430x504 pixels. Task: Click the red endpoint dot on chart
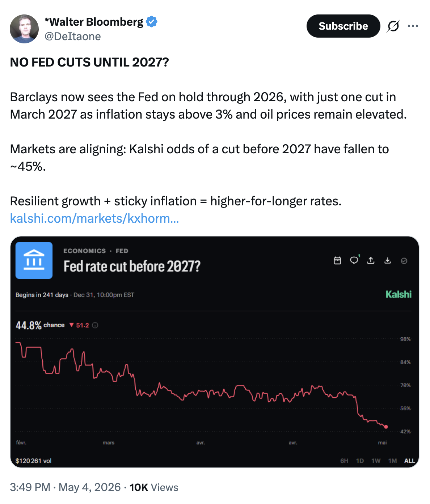386,427
